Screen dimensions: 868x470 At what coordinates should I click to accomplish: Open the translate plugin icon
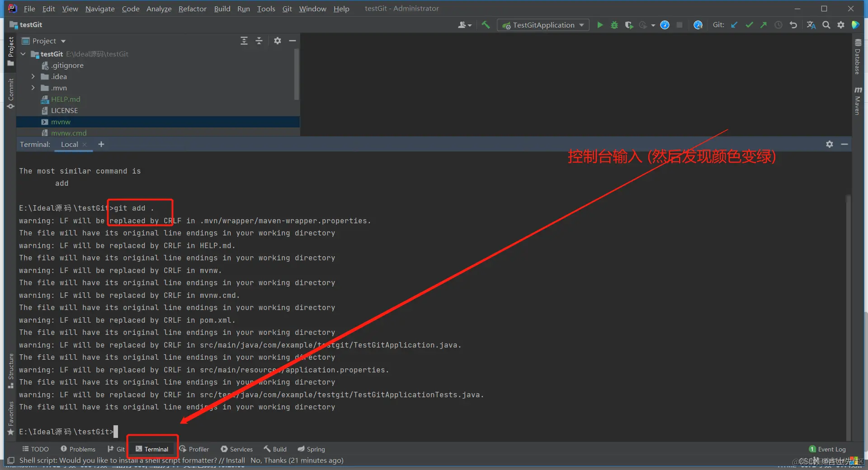(x=811, y=25)
